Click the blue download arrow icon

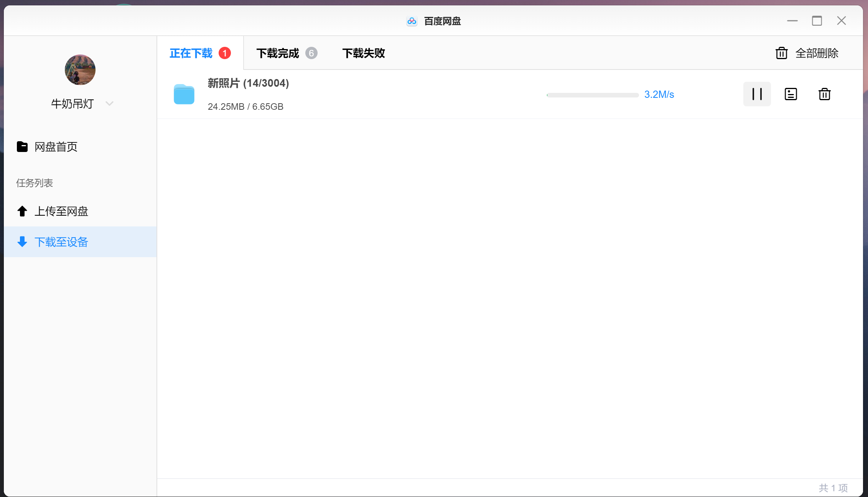pos(22,242)
